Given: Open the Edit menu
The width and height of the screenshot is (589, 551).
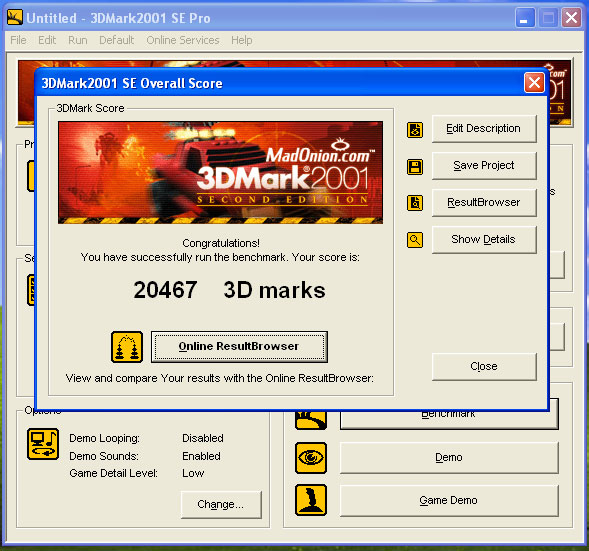Looking at the screenshot, I should (x=47, y=40).
